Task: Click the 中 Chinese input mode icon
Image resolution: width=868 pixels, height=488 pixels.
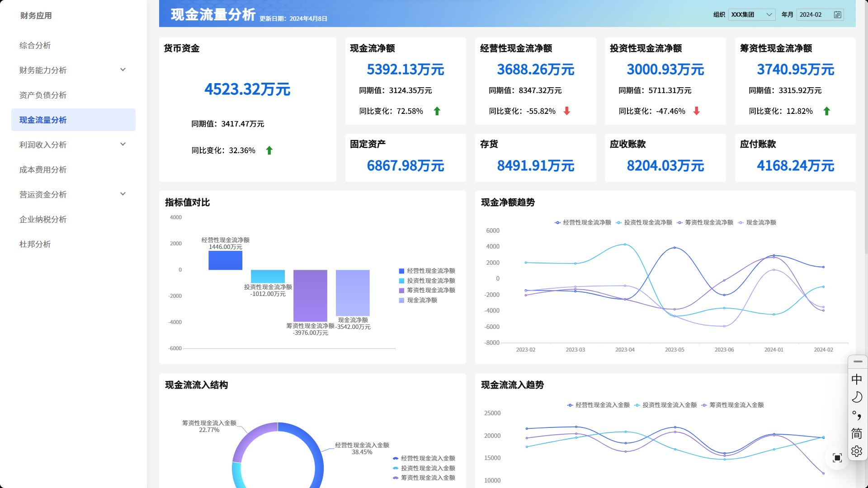Action: pos(857,379)
